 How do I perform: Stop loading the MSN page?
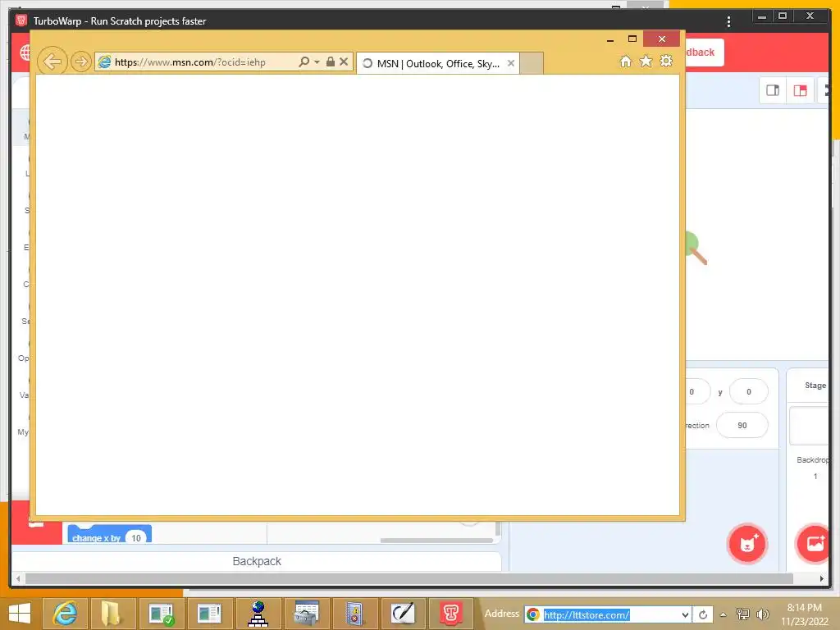(x=344, y=62)
